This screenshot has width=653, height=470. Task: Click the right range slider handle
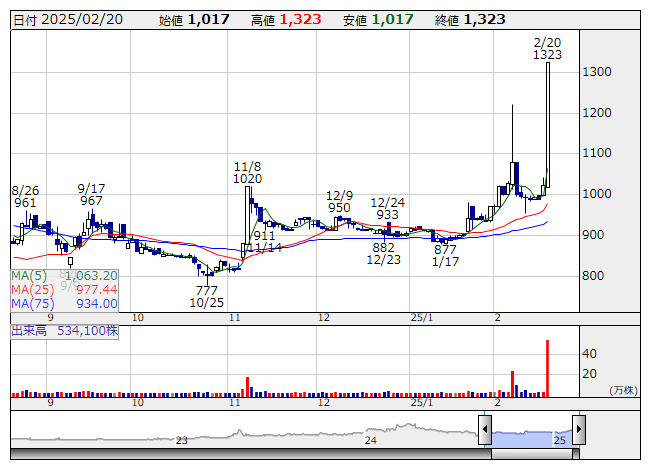pyautogui.click(x=578, y=431)
